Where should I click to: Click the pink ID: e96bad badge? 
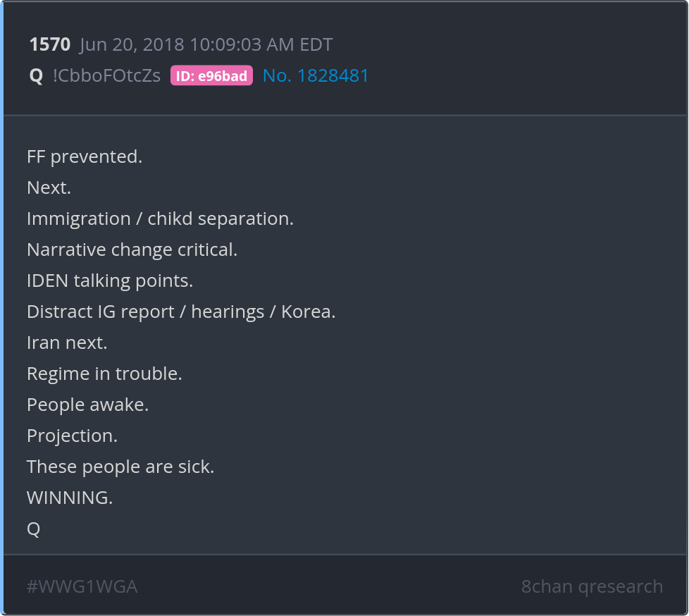pyautogui.click(x=211, y=76)
